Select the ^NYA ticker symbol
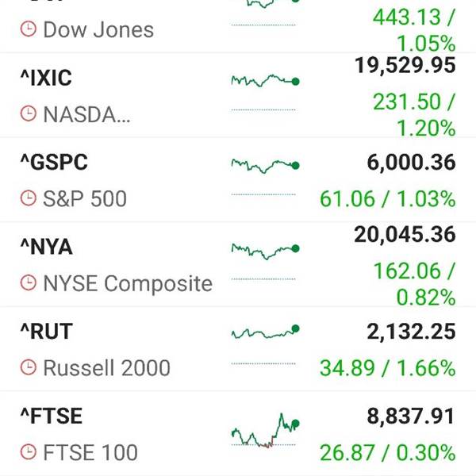This screenshot has width=476, height=476. 46,247
